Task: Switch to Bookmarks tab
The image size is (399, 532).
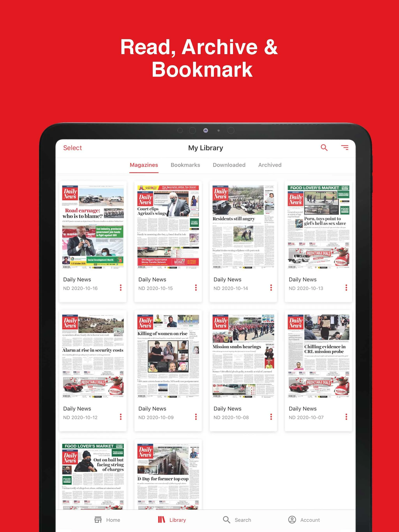Action: coord(185,165)
